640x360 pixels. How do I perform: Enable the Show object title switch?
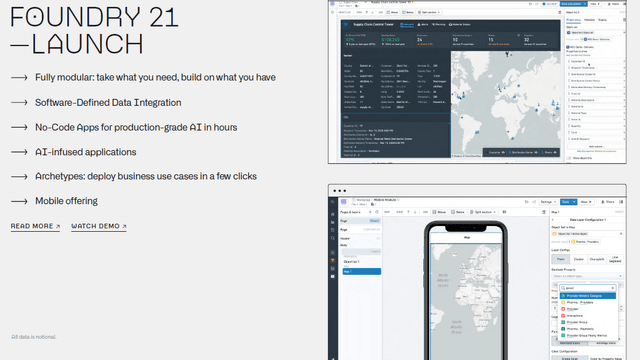click(569, 158)
